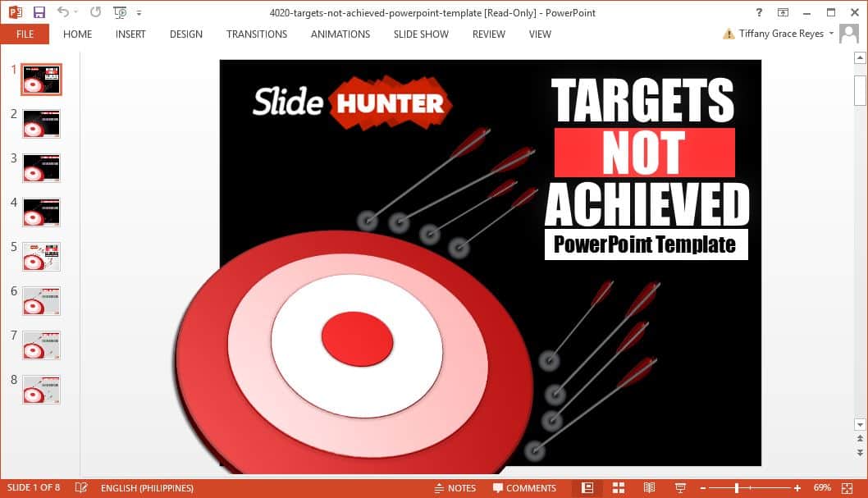Open the FILE menu
The width and height of the screenshot is (868, 498).
(x=25, y=34)
